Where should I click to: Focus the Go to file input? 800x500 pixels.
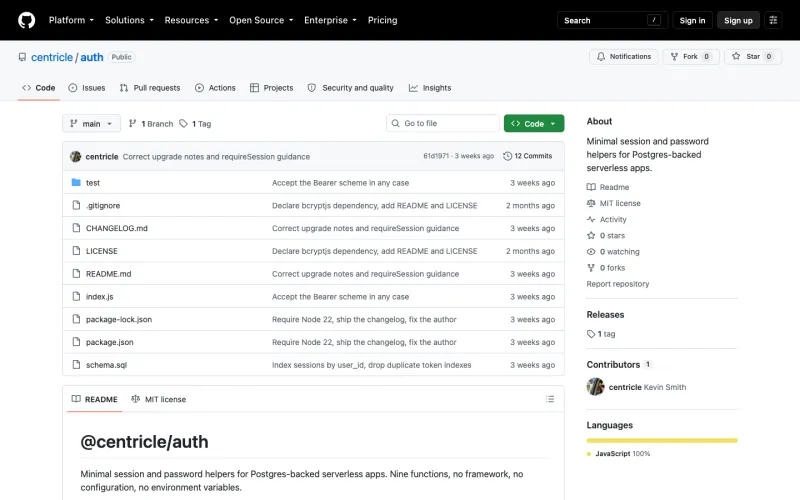(x=442, y=123)
